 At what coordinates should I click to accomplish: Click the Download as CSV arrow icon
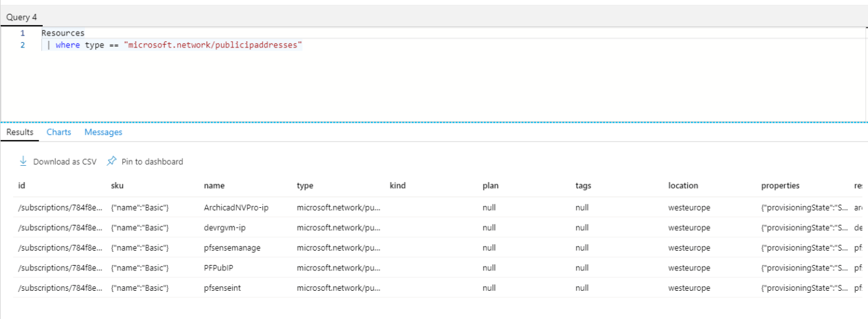pos(23,161)
